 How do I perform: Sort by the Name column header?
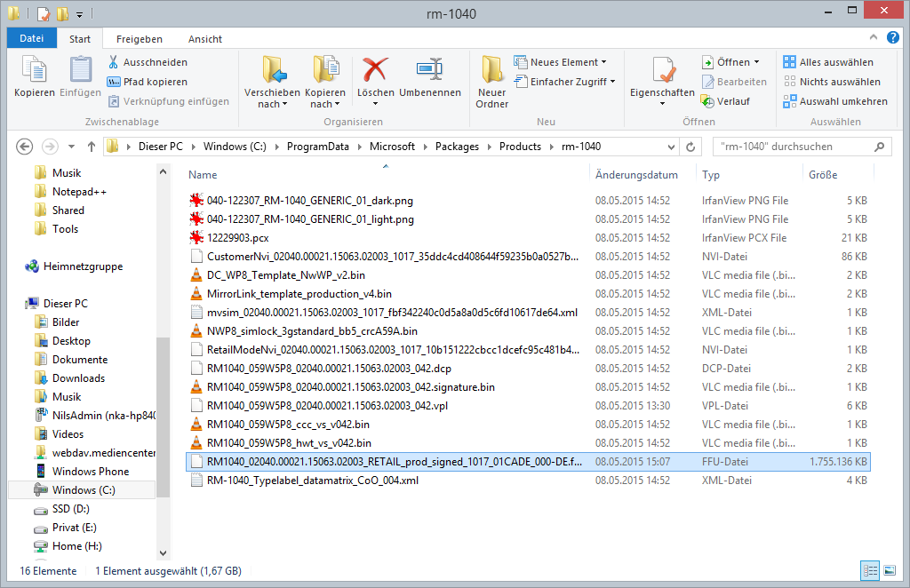(203, 175)
